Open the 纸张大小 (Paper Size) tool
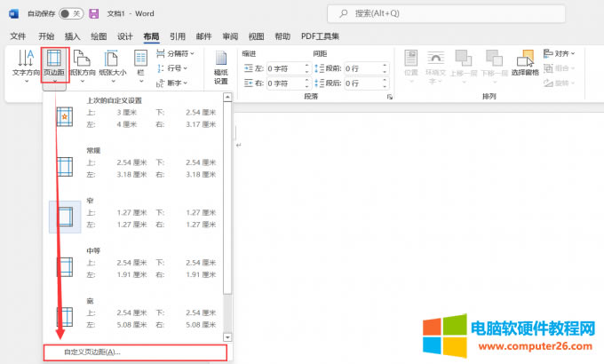This screenshot has width=604, height=364. 113,62
